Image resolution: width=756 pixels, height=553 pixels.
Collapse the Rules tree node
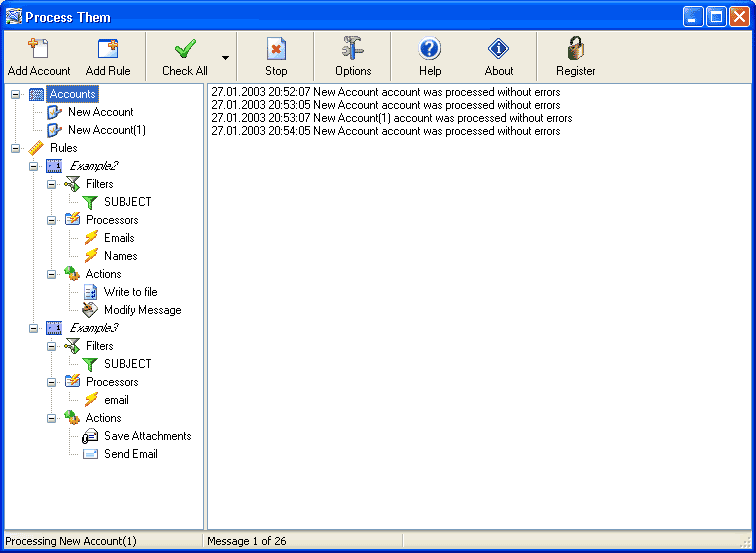[15, 148]
